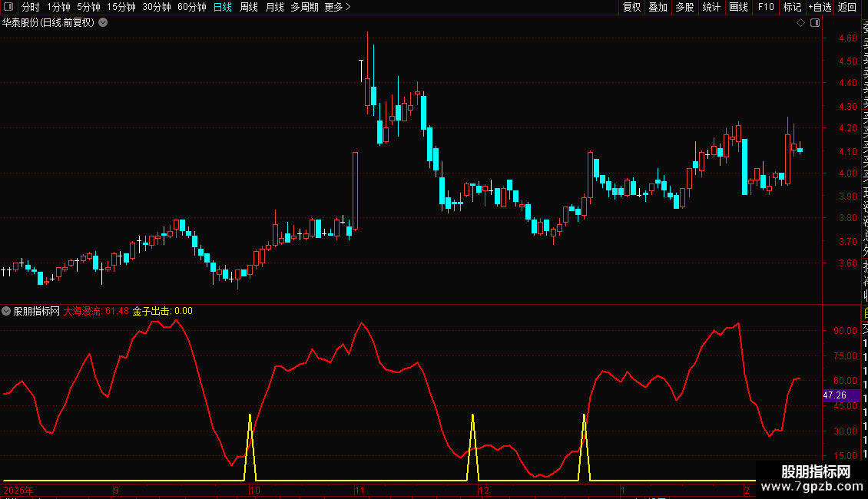
Task: Click the 返回 back button
Action: coord(847,7)
